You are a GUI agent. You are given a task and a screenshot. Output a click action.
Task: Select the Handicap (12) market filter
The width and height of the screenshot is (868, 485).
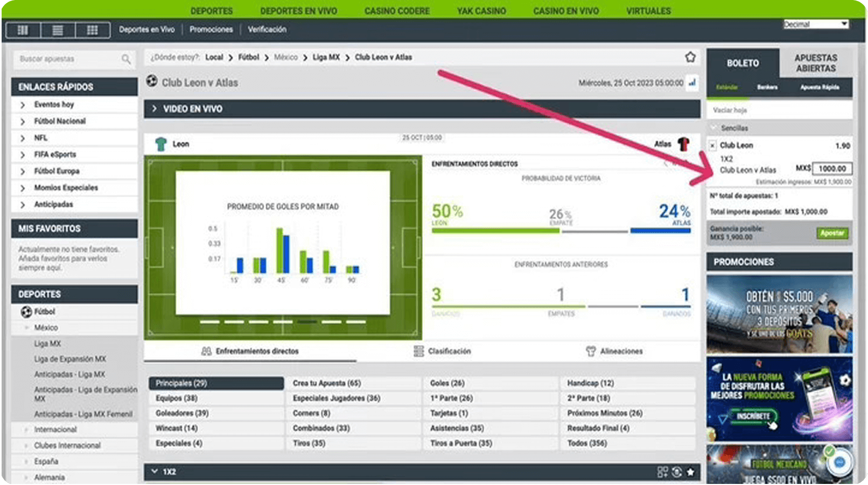coord(628,383)
